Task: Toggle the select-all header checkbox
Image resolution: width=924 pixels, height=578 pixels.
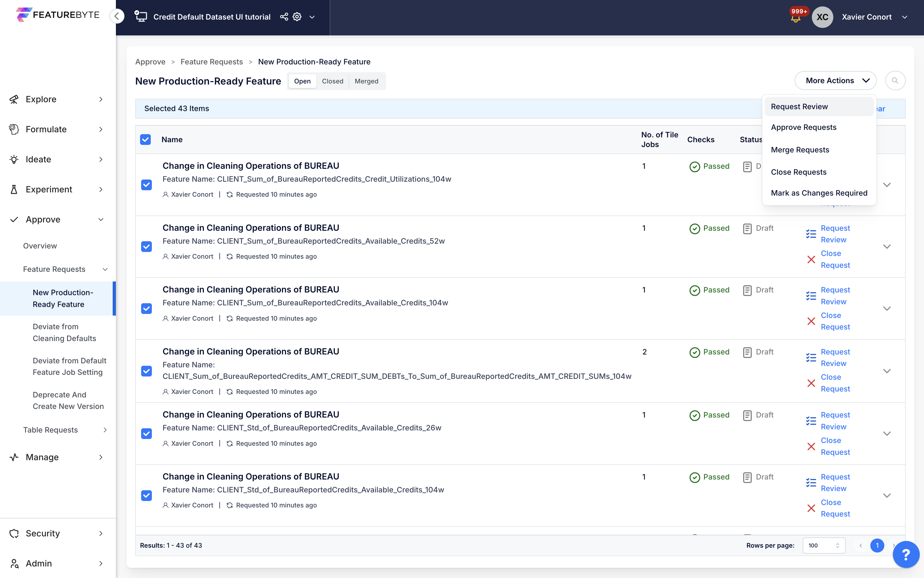Action: (146, 140)
